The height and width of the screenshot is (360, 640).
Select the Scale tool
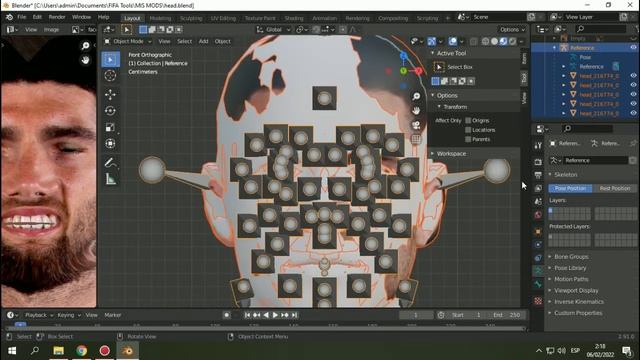pyautogui.click(x=110, y=127)
